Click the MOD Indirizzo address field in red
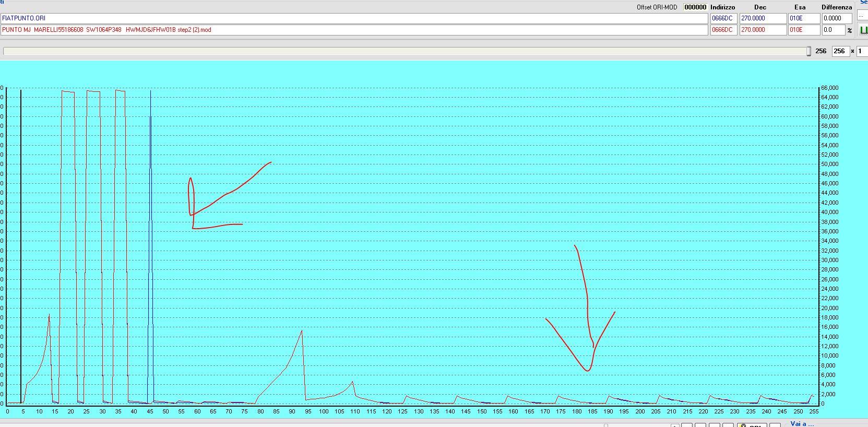This screenshot has width=868, height=427. [x=723, y=30]
